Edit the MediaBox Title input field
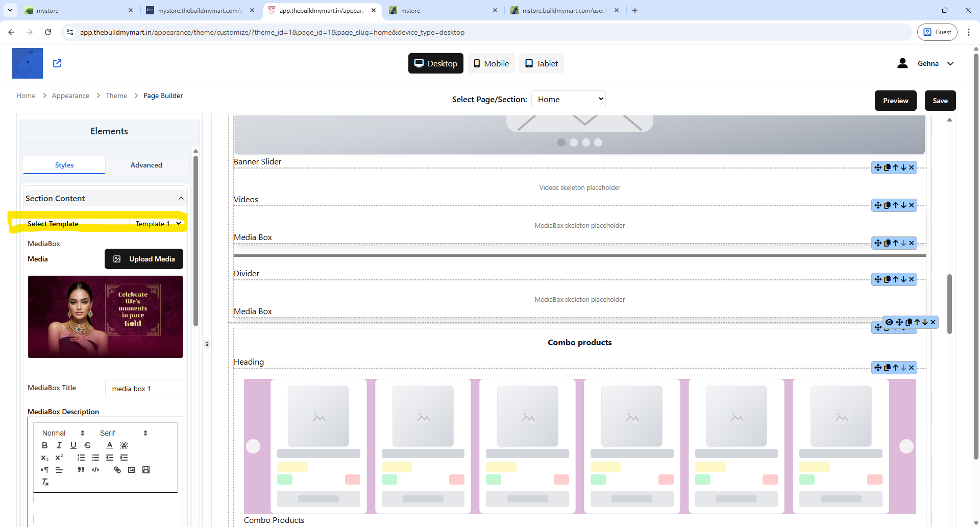980x527 pixels. 144,389
